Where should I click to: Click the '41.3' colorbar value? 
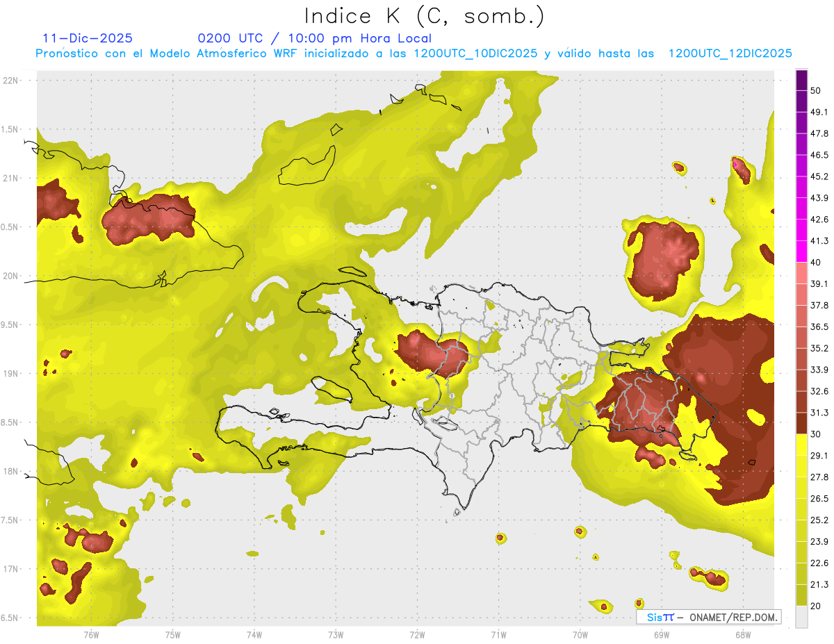coord(819,241)
